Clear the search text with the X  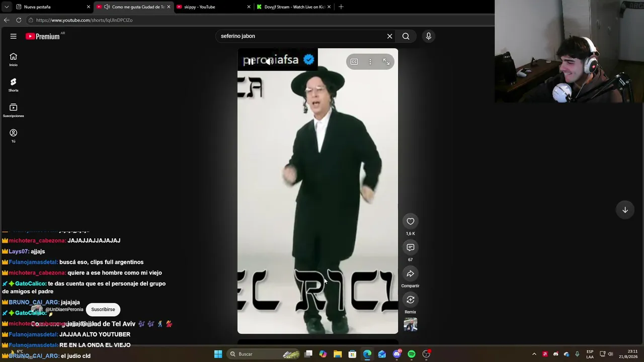(x=389, y=36)
